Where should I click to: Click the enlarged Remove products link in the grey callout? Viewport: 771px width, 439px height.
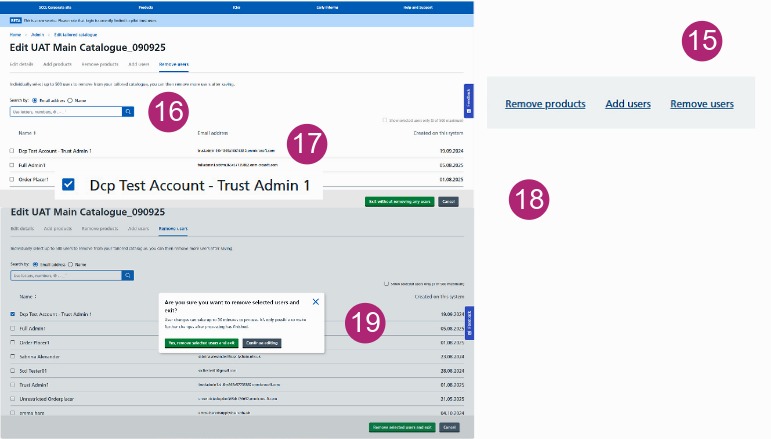[x=545, y=104]
